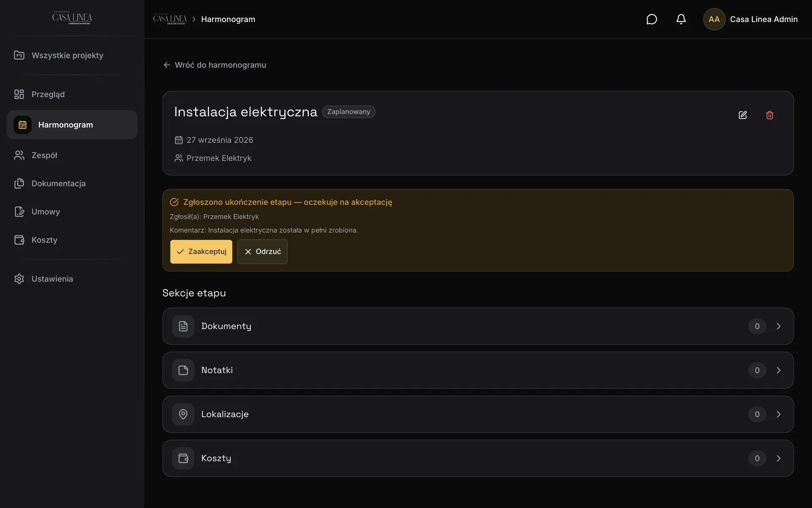Viewport: 812px width, 508px height.
Task: Click the Dokumenty section file icon
Action: tap(183, 326)
